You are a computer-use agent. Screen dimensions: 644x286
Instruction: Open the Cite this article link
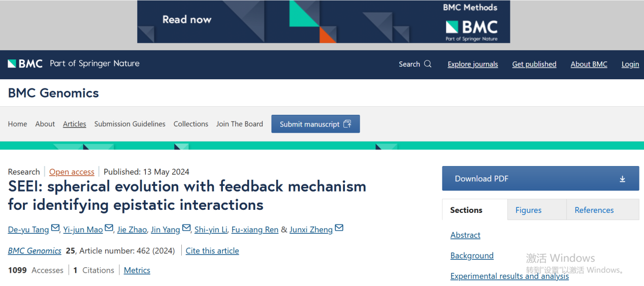pos(212,250)
